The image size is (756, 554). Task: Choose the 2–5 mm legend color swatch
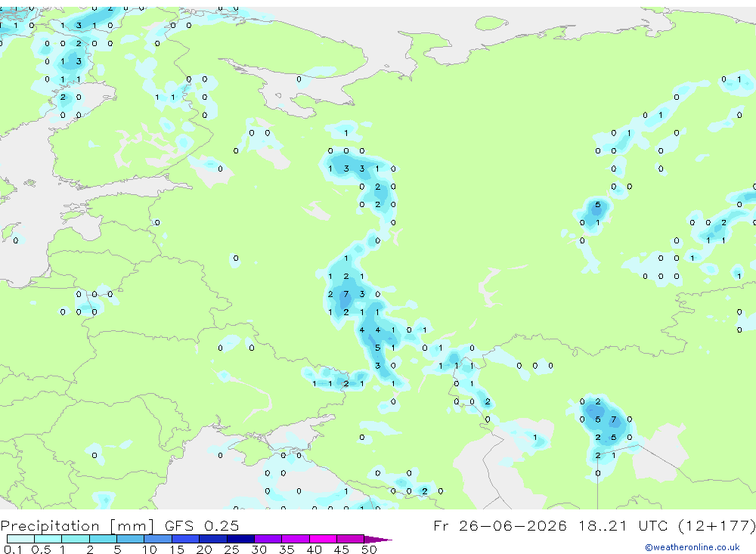[x=103, y=539]
